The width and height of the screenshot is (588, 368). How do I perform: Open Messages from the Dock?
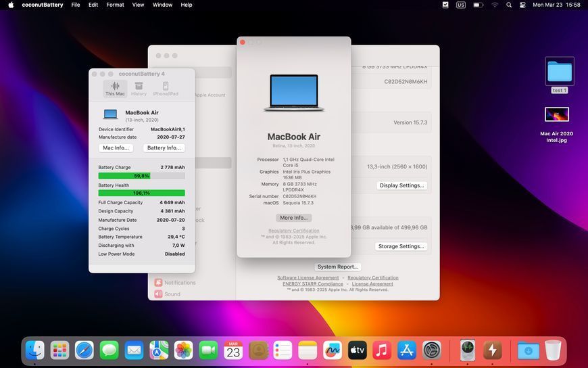tap(109, 350)
